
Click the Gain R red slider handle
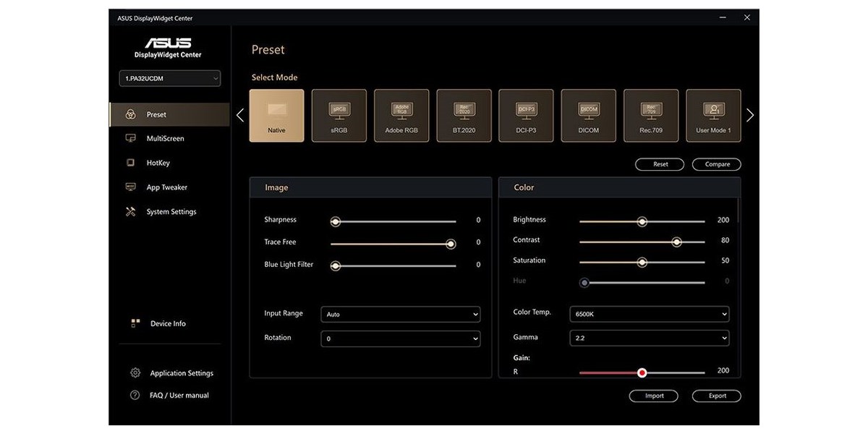coord(642,373)
